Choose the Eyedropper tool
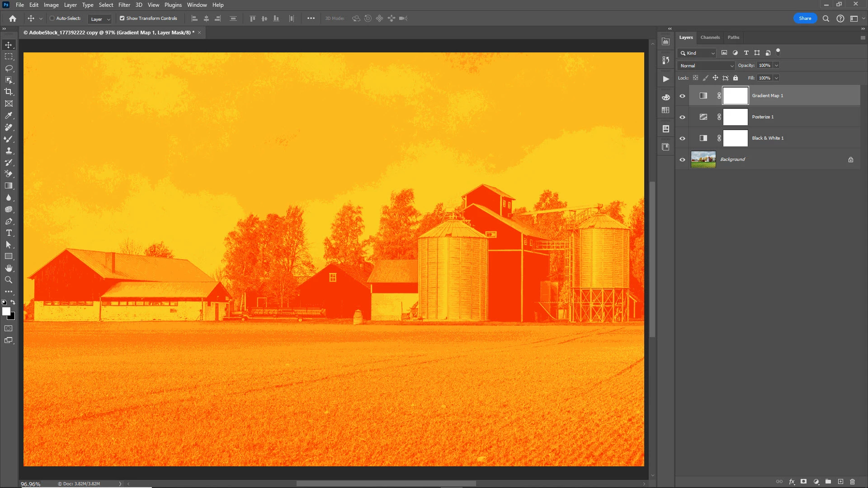 (9, 116)
